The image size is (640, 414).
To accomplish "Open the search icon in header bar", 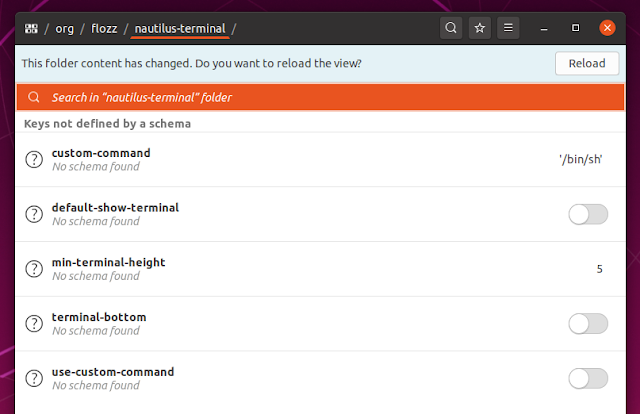I will (451, 28).
